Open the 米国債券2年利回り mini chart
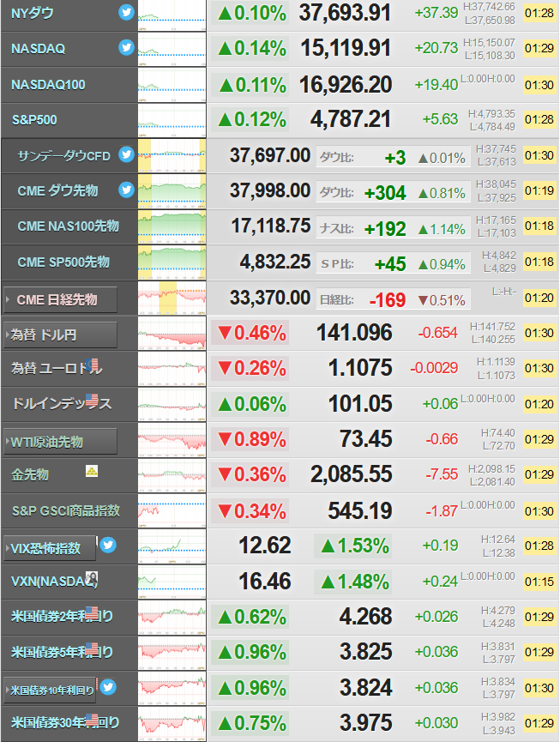This screenshot has width=560, height=742. pyautogui.click(x=172, y=618)
